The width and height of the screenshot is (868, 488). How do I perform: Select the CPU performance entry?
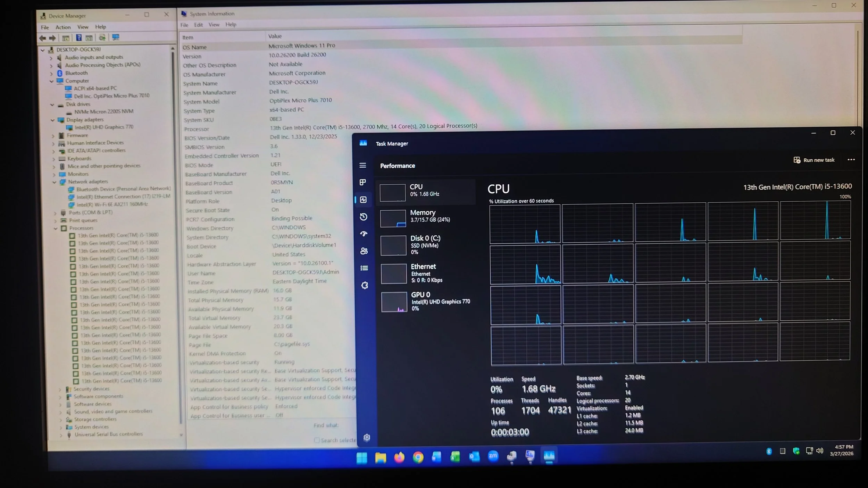click(426, 192)
